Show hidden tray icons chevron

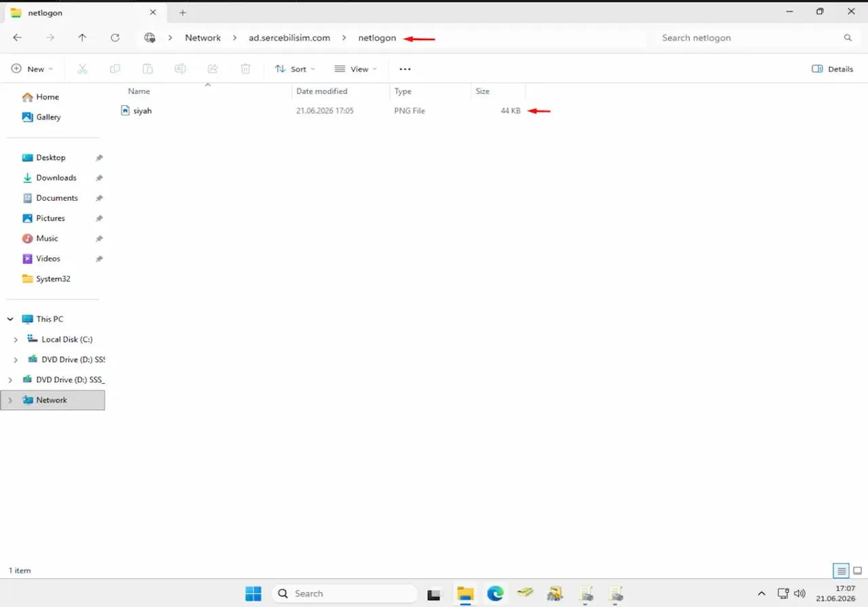click(762, 593)
